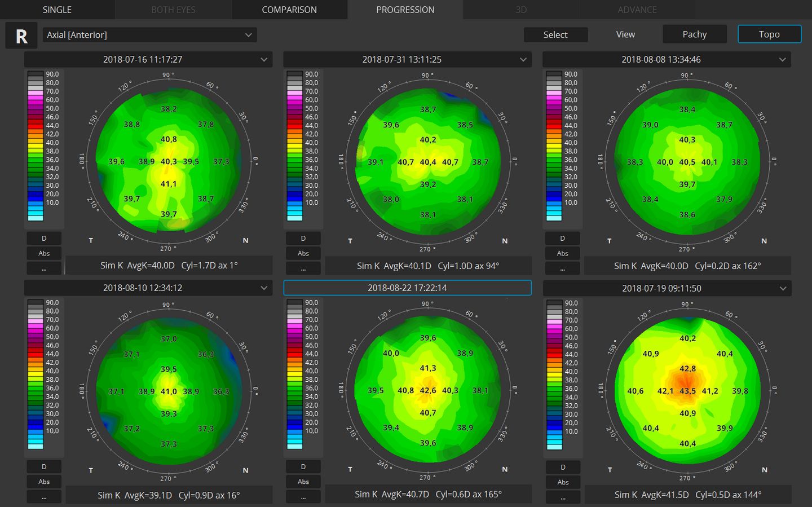This screenshot has width=812, height=507.
Task: Switch to the SINGLE tab
Action: click(x=57, y=10)
